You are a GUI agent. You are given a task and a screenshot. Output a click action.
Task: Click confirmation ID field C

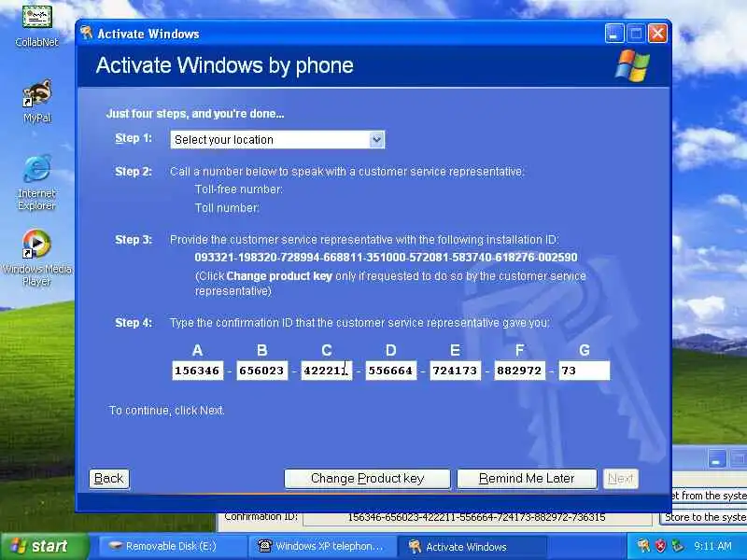pyautogui.click(x=326, y=371)
